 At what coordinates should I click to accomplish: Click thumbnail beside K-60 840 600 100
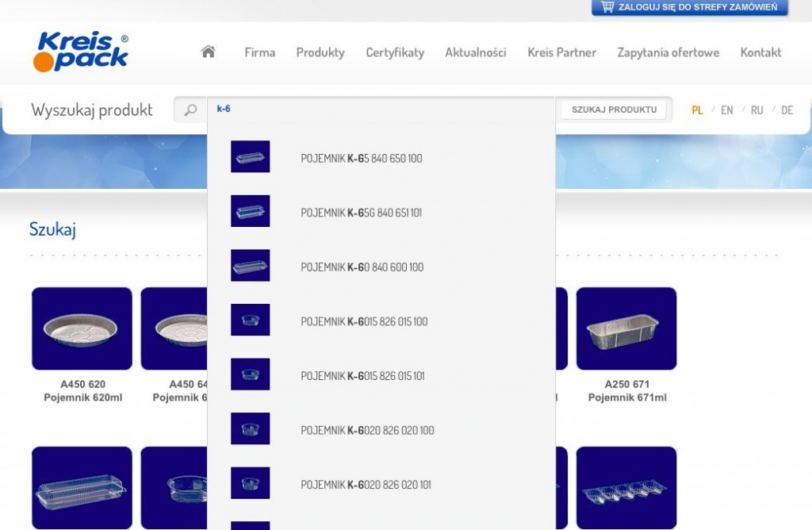point(250,265)
